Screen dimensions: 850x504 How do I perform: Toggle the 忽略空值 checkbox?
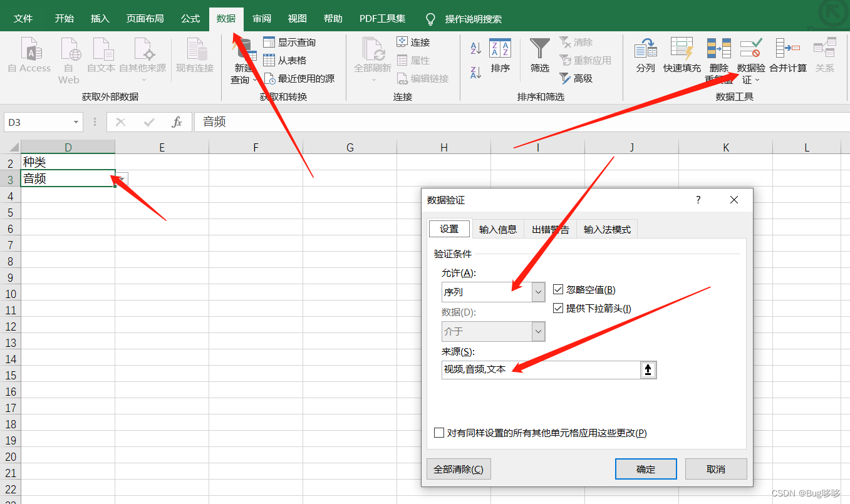coord(558,290)
